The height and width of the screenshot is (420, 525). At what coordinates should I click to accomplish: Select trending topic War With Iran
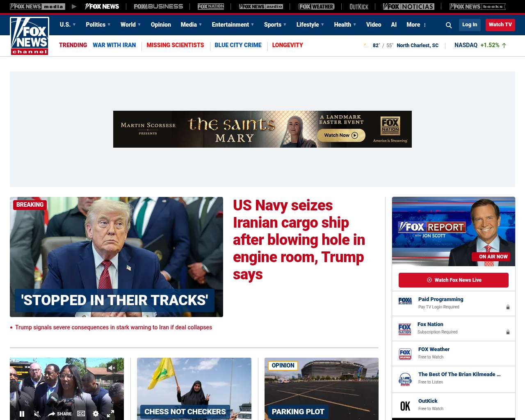pyautogui.click(x=114, y=45)
